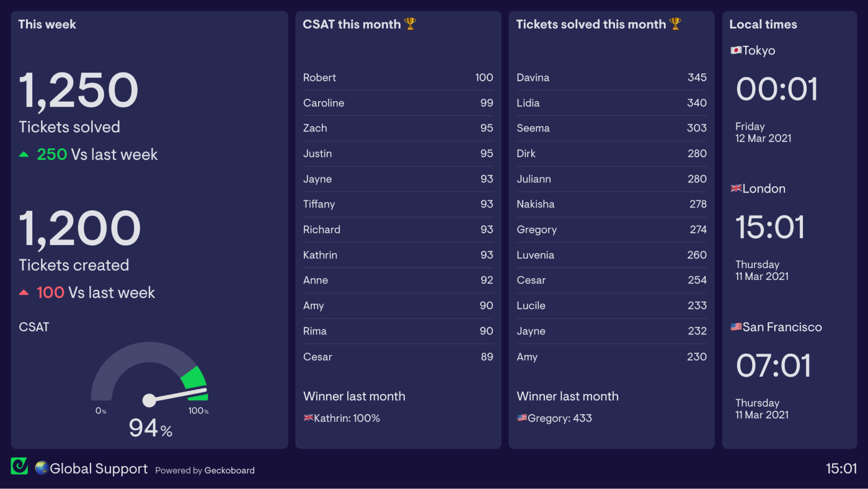Select the US flag beside San Francisco
The width and height of the screenshot is (868, 489).
(736, 326)
